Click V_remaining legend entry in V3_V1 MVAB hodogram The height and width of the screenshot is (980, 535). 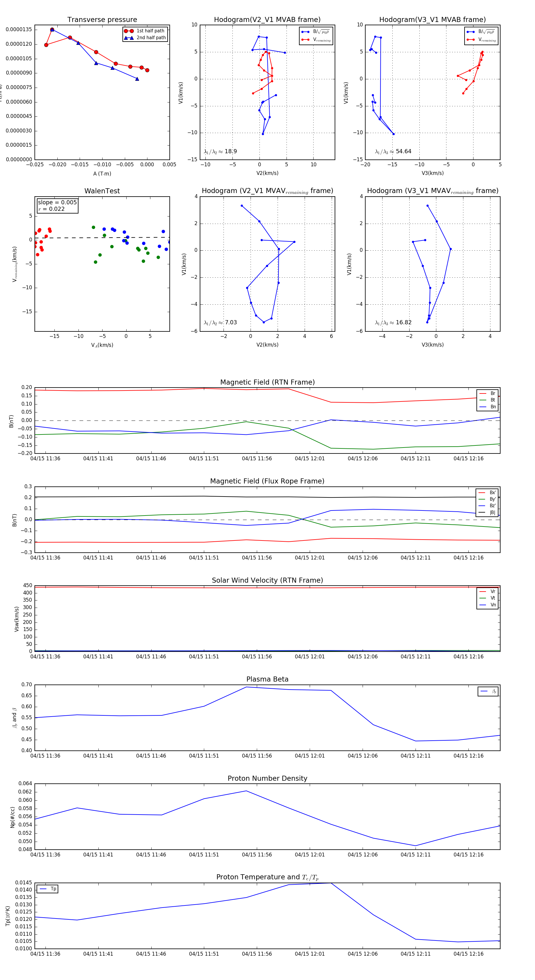[x=481, y=39]
